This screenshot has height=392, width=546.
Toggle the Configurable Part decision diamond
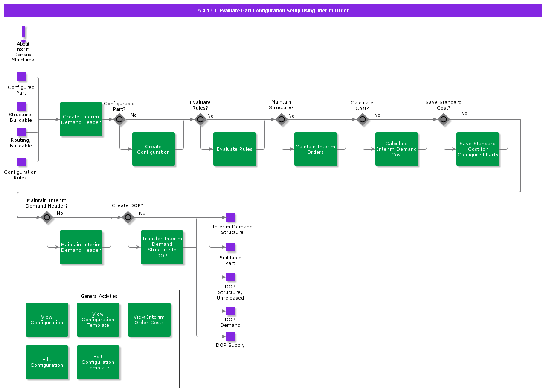click(x=119, y=120)
